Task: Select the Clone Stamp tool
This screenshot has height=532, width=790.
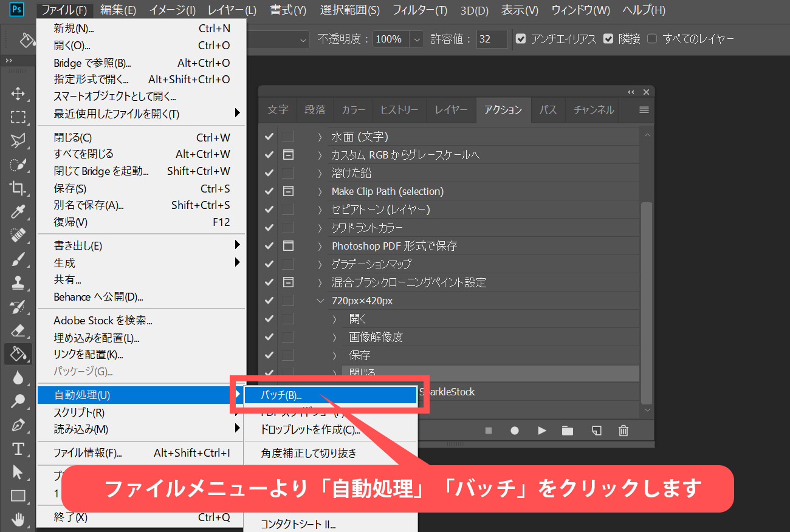Action: pyautogui.click(x=18, y=283)
